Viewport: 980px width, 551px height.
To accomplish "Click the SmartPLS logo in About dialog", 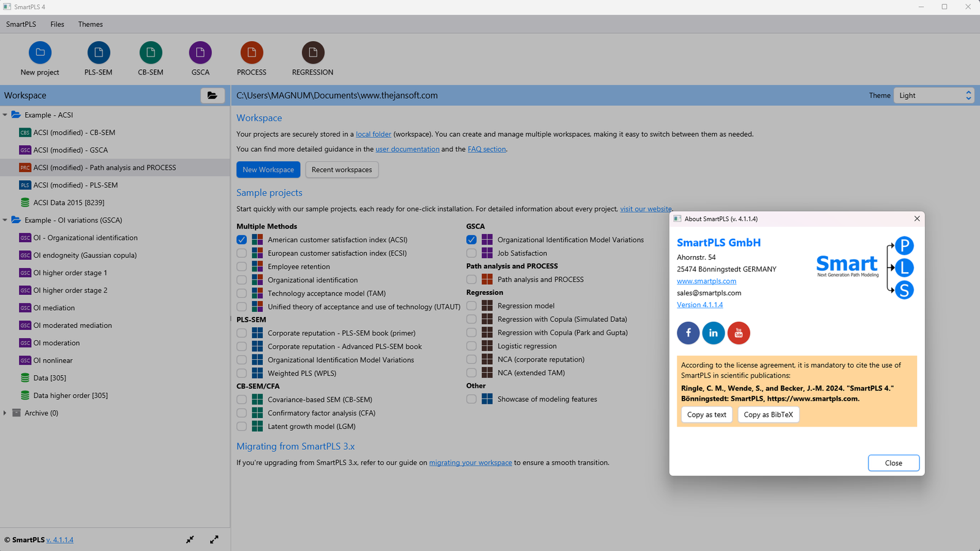I will click(x=865, y=268).
